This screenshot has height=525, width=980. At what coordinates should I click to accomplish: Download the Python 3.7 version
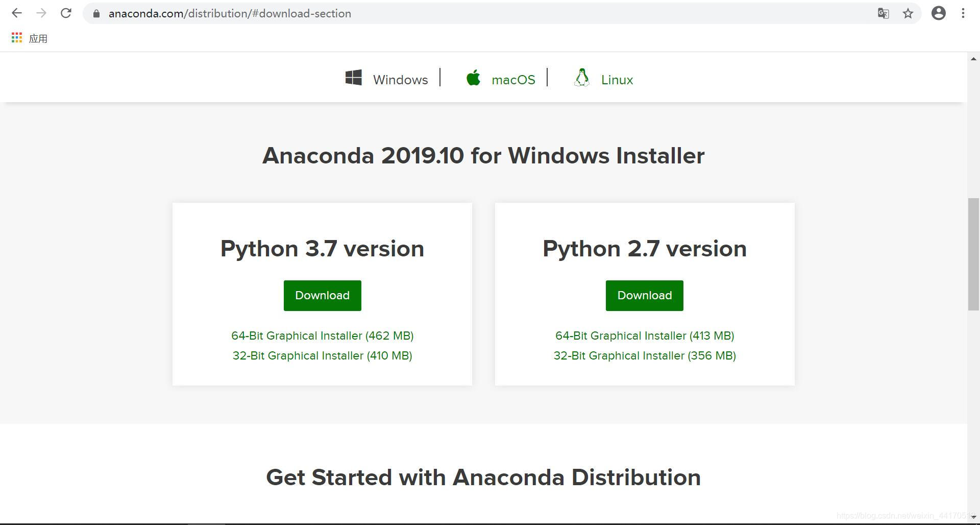coord(322,295)
